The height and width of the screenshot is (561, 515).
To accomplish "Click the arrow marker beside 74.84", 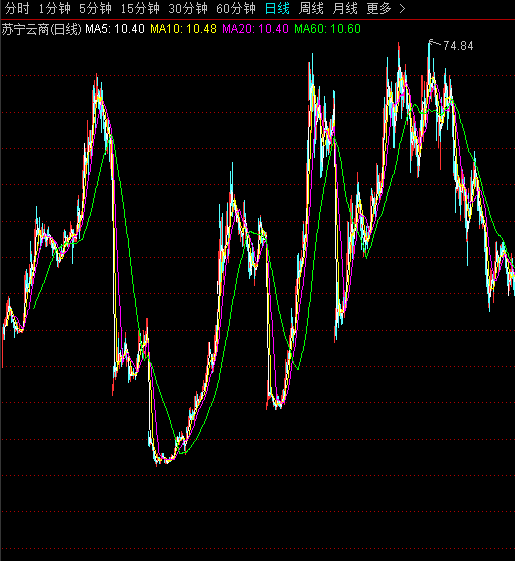I will pyautogui.click(x=435, y=43).
